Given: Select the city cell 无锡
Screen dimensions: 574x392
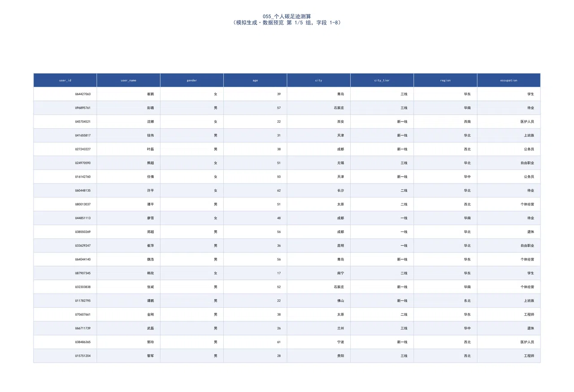Looking at the screenshot, I should [x=318, y=163].
